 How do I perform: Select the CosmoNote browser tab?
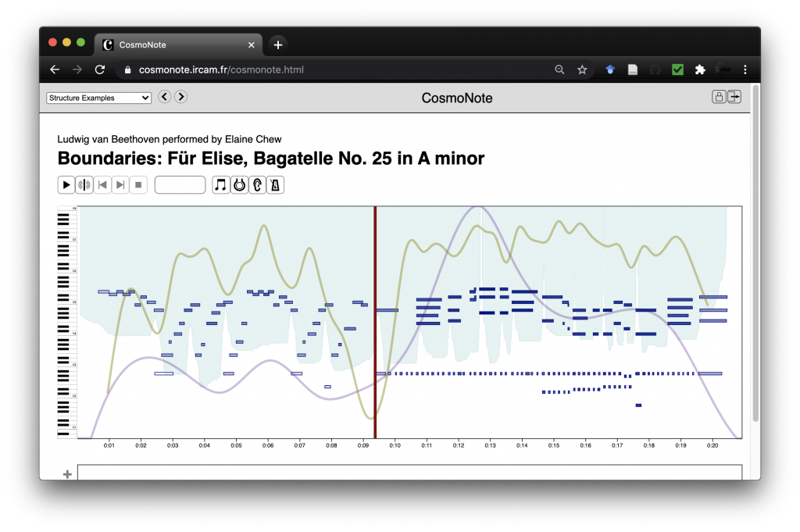pyautogui.click(x=178, y=45)
